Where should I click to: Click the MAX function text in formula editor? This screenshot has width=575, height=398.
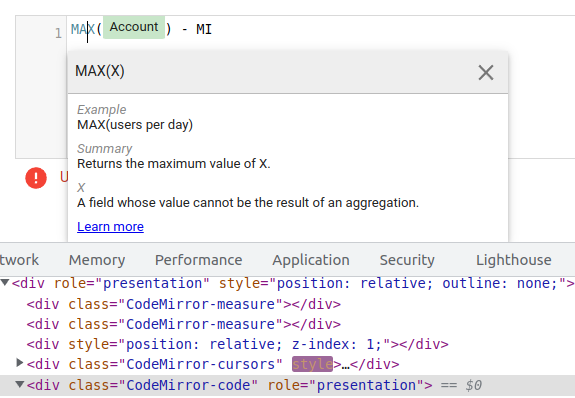coord(83,29)
